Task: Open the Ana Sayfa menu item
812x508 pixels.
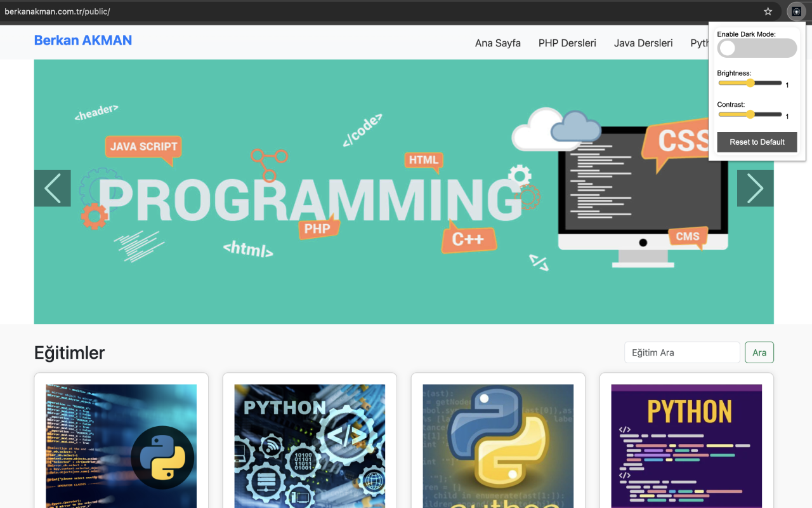Action: [498, 43]
